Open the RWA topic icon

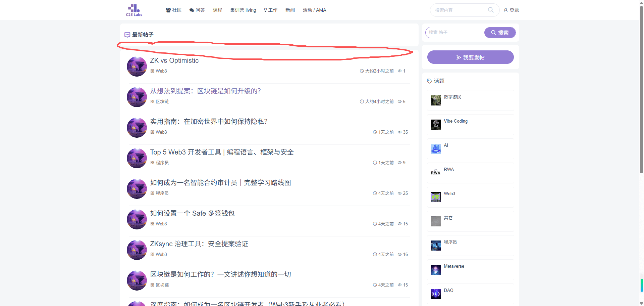[x=435, y=173]
